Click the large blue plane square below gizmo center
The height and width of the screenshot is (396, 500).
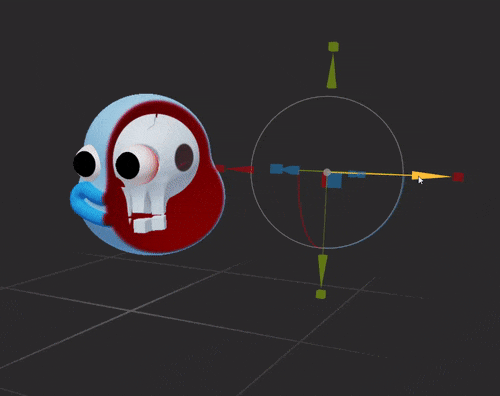334,181
